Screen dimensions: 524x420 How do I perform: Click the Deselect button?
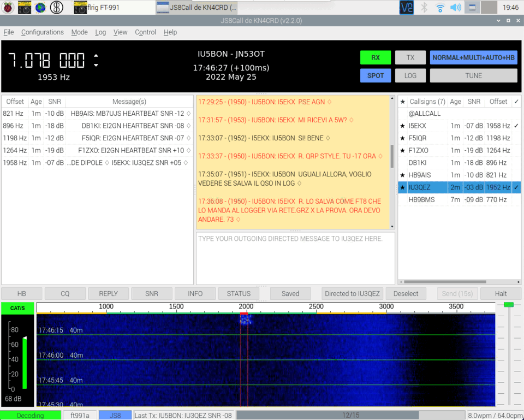click(406, 294)
